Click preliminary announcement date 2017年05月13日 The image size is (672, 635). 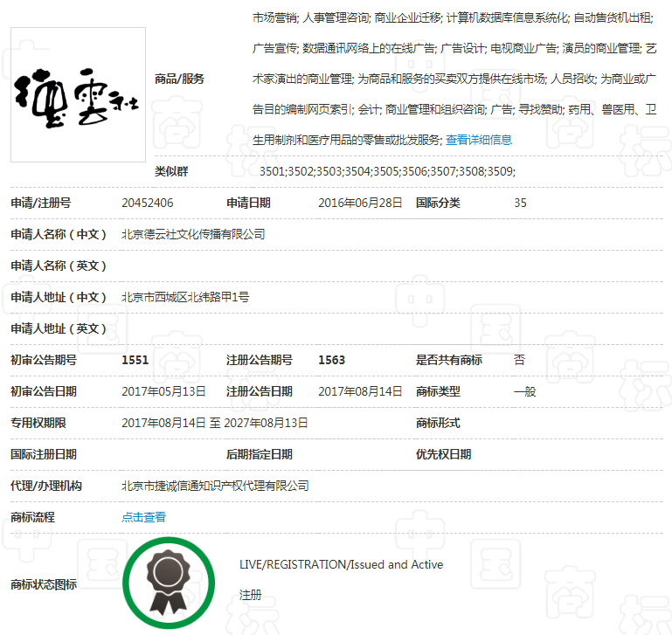coord(163,391)
